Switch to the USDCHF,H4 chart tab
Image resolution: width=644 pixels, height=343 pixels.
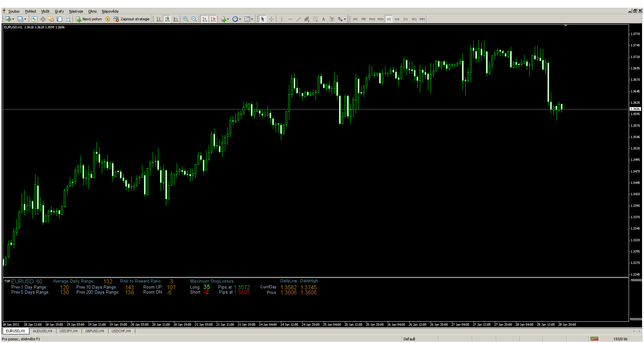coord(121,331)
